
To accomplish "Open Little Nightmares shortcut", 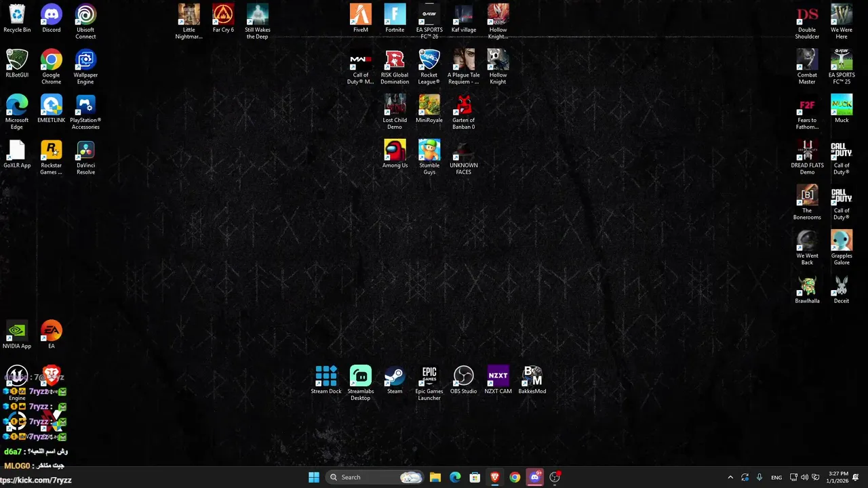I will pos(189,22).
